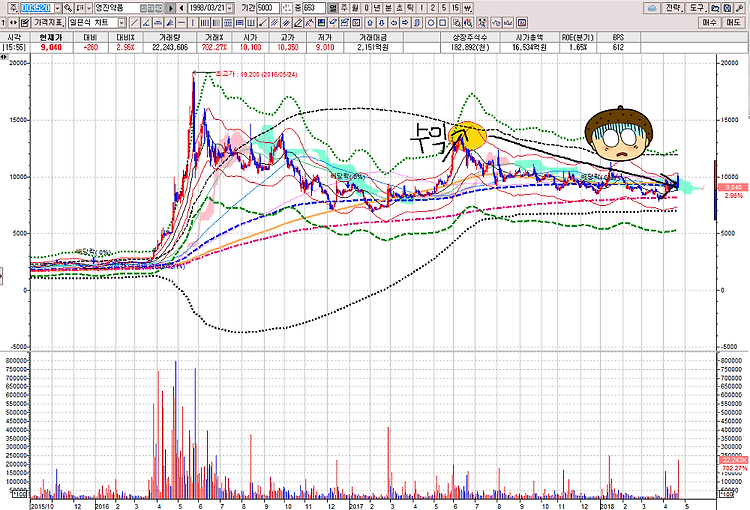This screenshot has height=510, width=750.
Task: Click the back arrow beside date field
Action: [x=181, y=8]
